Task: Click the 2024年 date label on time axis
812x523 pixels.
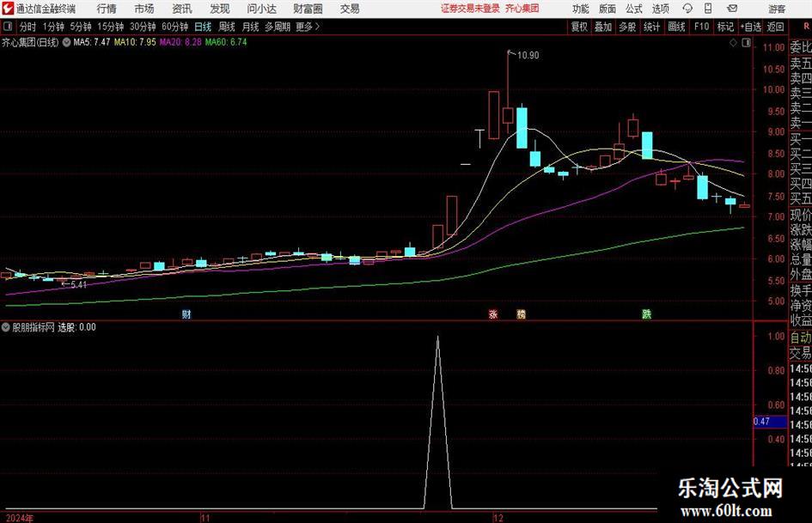Action: point(20,518)
